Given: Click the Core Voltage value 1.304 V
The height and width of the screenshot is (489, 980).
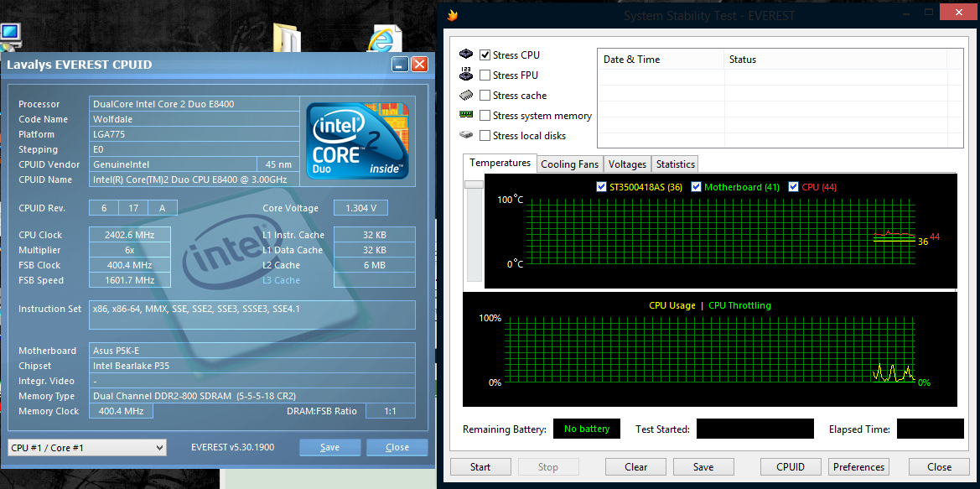Looking at the screenshot, I should pyautogui.click(x=360, y=208).
